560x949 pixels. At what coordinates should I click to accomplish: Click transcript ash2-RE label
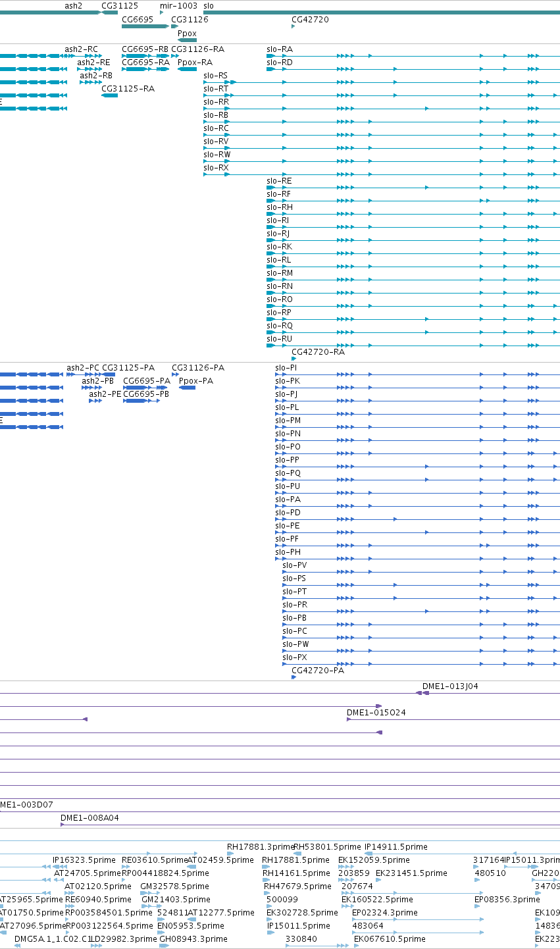[93, 63]
